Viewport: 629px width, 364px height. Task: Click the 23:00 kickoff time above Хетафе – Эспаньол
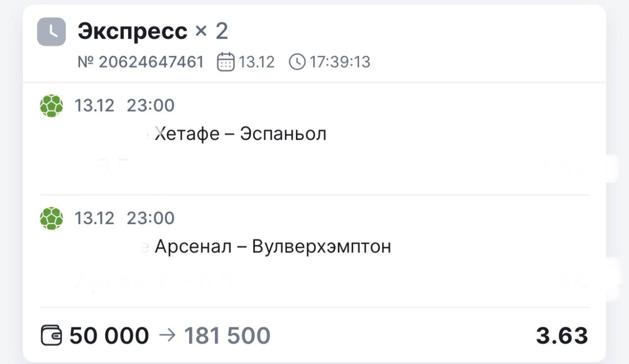point(150,106)
